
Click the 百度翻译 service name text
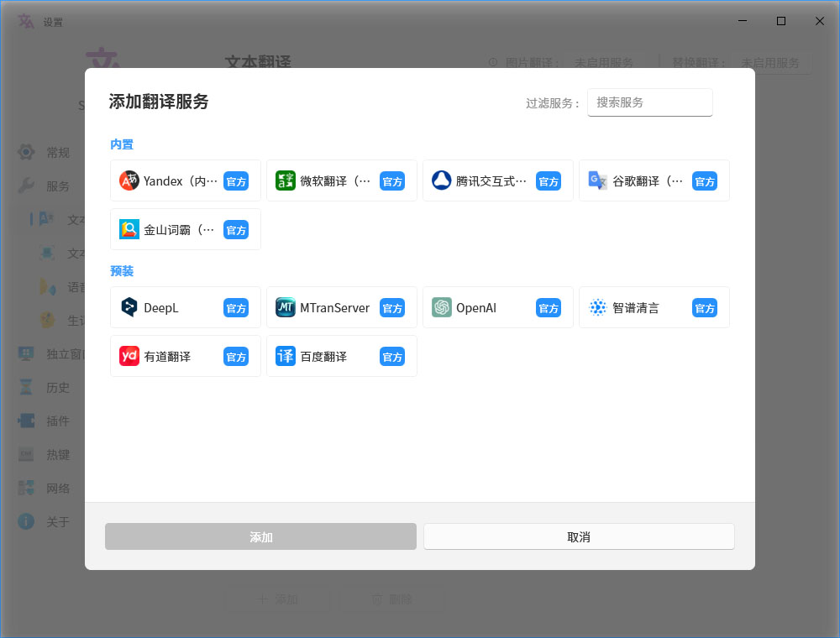click(323, 357)
